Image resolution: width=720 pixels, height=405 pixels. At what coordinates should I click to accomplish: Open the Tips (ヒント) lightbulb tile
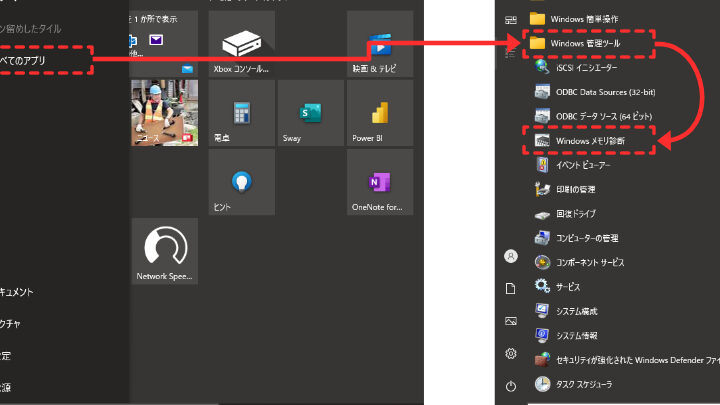tap(242, 182)
